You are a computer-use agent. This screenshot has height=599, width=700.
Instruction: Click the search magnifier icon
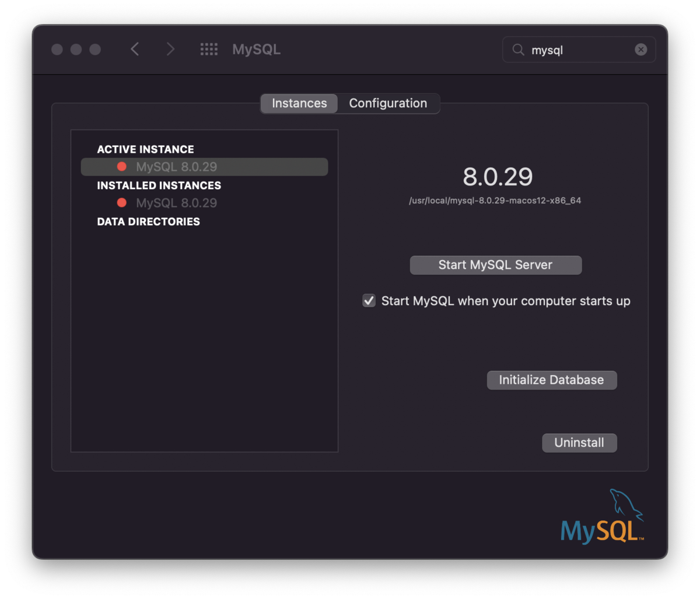tap(518, 50)
